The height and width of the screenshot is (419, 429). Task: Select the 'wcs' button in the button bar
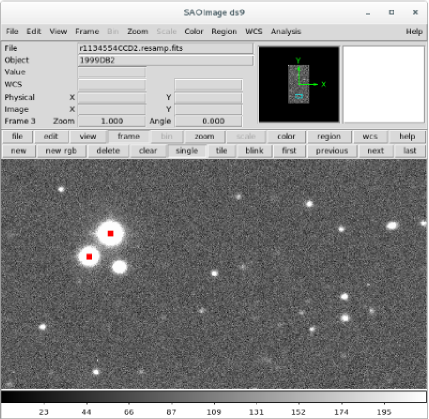click(370, 137)
